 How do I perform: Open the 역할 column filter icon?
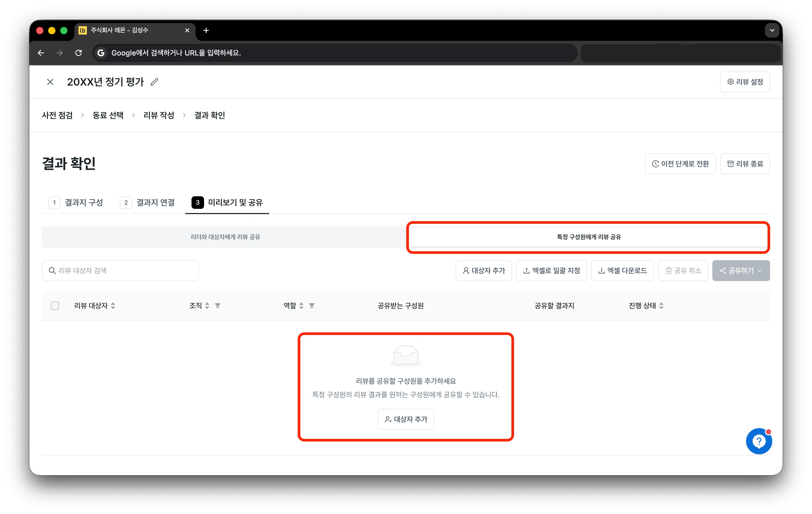click(312, 306)
